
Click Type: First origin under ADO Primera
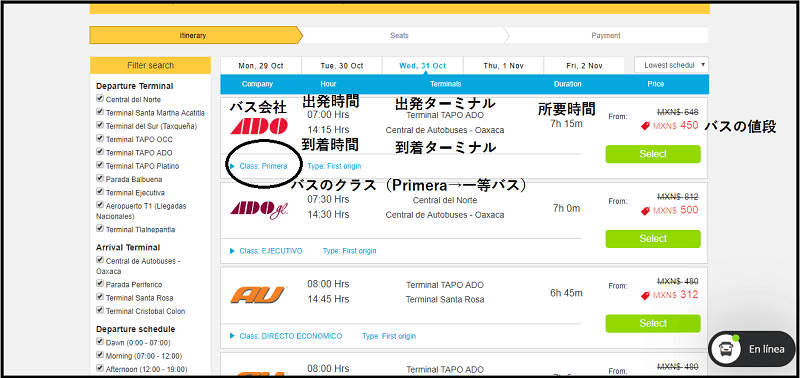point(334,166)
